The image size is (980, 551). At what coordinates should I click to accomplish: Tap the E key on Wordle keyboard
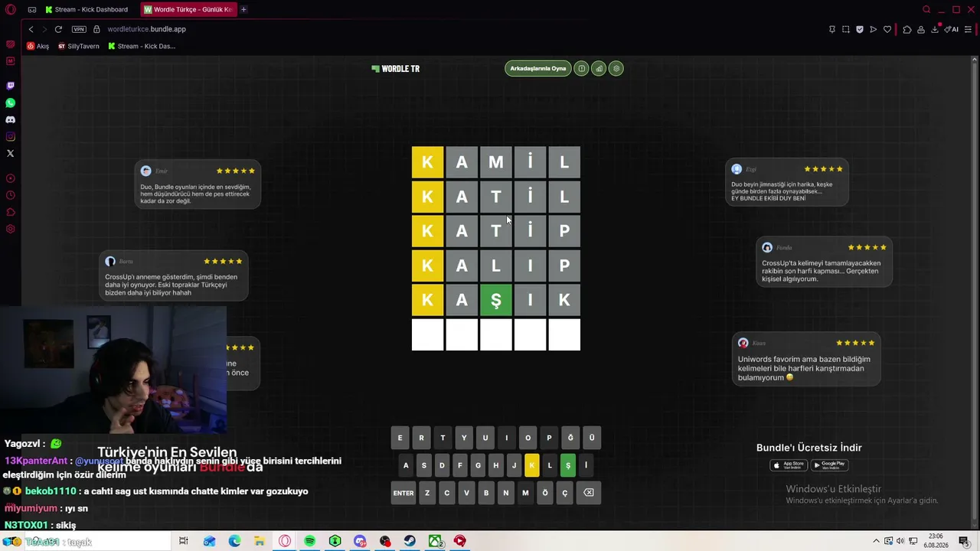tap(400, 438)
